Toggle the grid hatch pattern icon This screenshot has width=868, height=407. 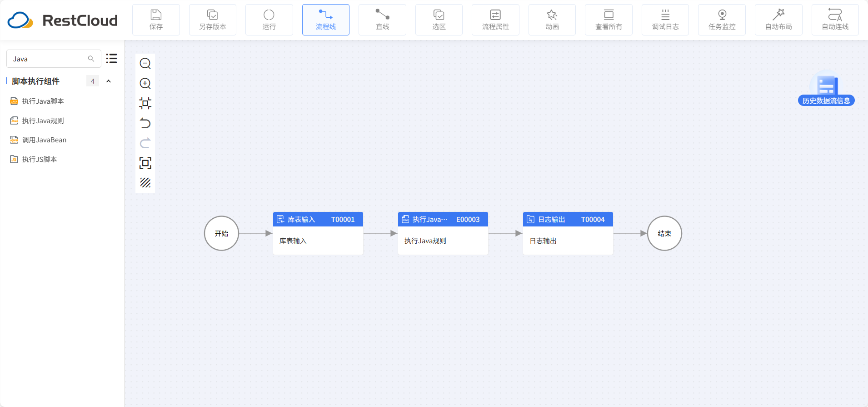click(x=145, y=183)
